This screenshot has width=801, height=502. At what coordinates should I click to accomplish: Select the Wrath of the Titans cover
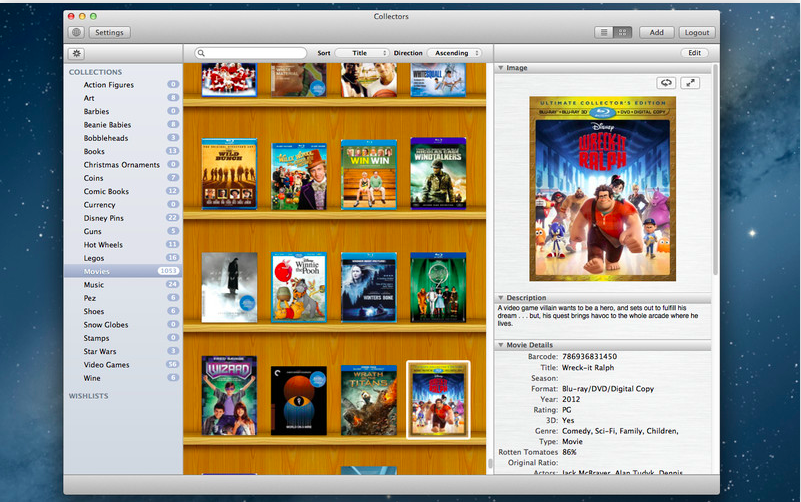[x=369, y=400]
